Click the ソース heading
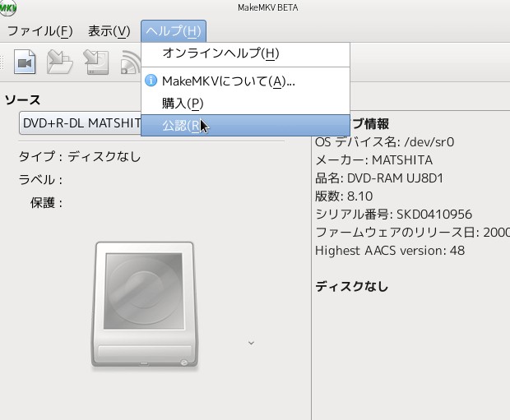 pos(23,99)
